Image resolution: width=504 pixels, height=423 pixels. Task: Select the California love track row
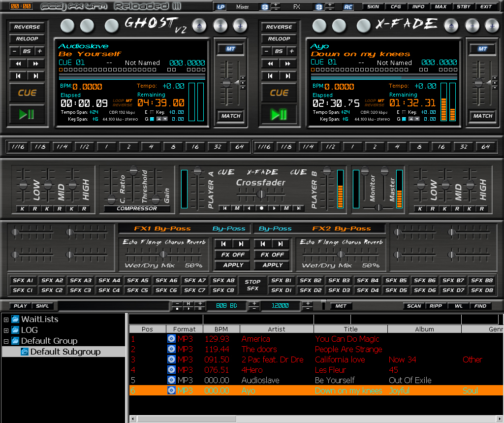295,360
